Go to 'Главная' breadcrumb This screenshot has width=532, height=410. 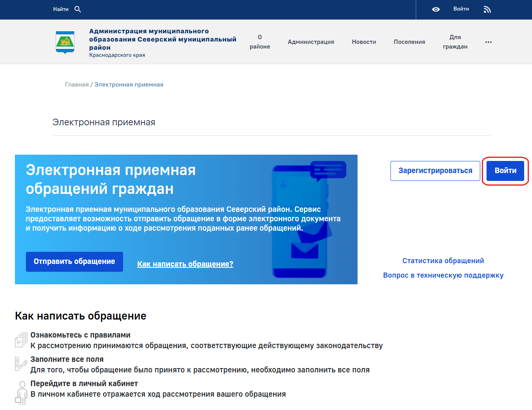pos(77,85)
